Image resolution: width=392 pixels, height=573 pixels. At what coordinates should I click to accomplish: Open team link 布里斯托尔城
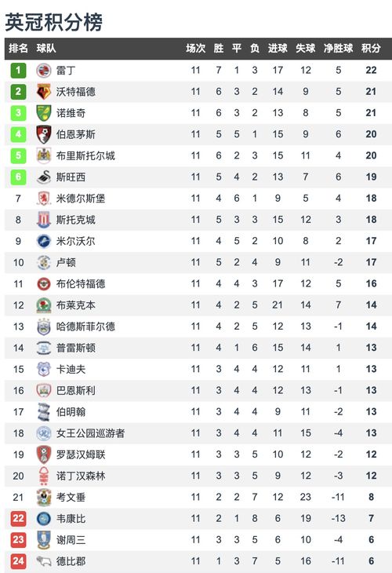(85, 156)
